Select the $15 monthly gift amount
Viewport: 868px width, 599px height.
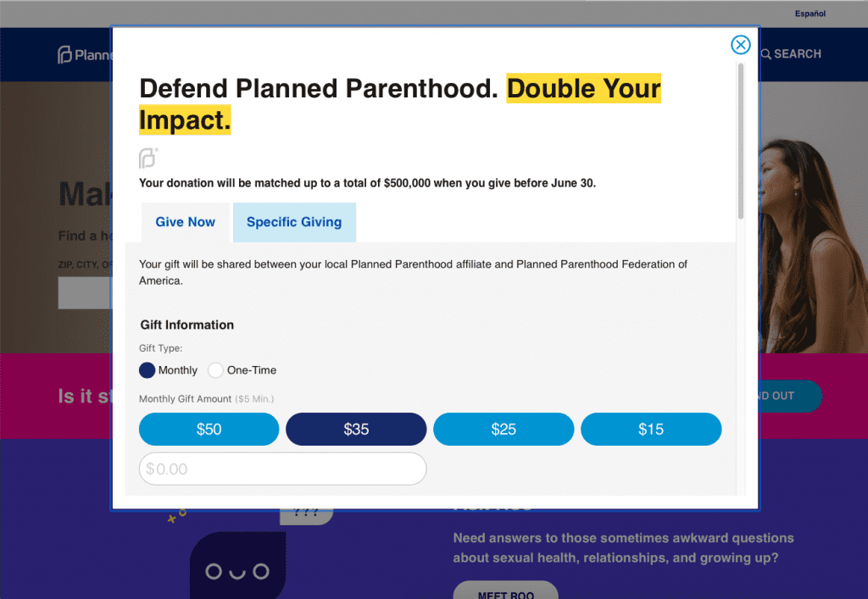tap(651, 429)
